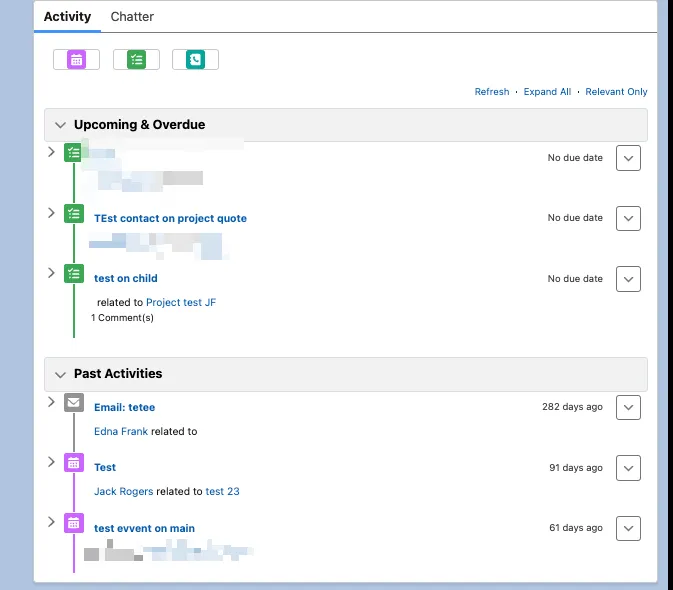Image resolution: width=673 pixels, height=590 pixels.
Task: Click the Past Activities heading text
Action: pos(118,374)
